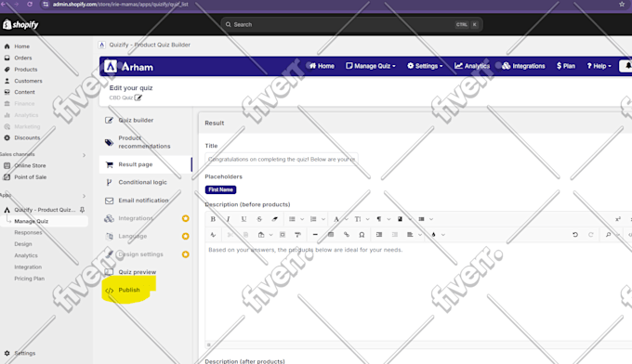The width and height of the screenshot is (632, 364).
Task: Open Pricing Plan under Quizify app
Action: pos(30,279)
